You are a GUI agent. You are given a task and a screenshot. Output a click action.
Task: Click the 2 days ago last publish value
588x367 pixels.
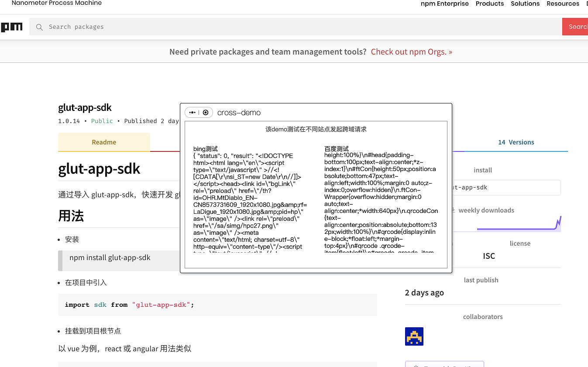(424, 293)
